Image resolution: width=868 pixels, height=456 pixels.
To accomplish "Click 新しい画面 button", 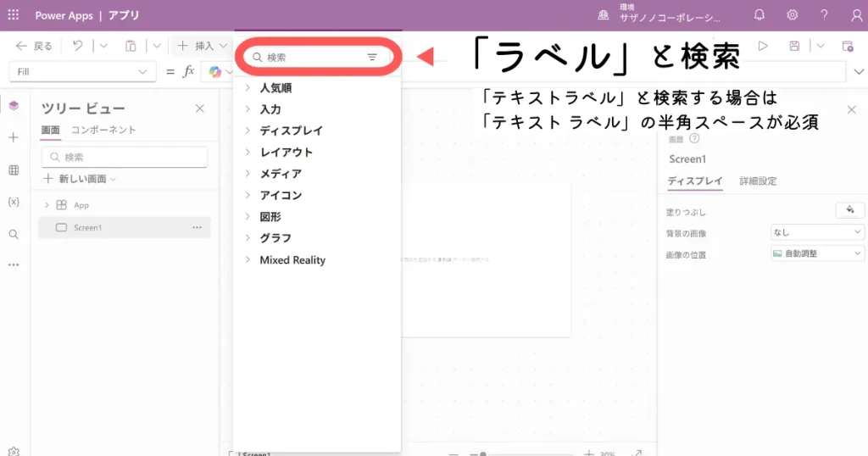I will 81,179.
